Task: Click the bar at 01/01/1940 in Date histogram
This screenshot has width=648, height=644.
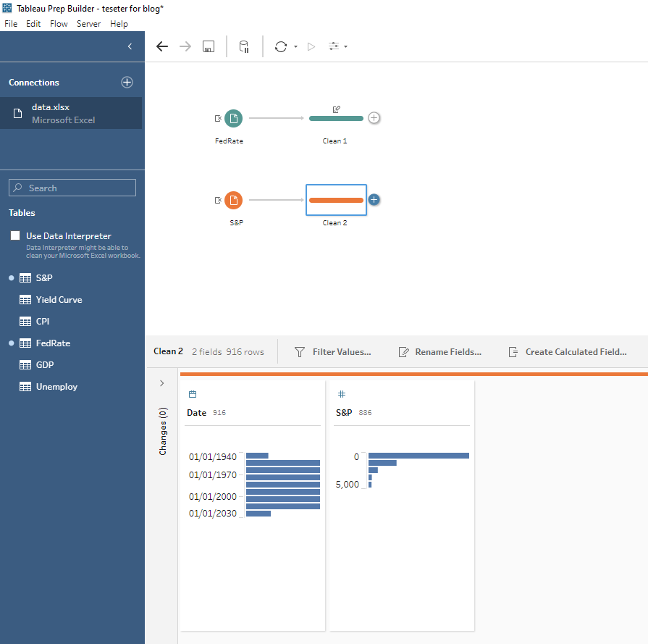Action: pyautogui.click(x=257, y=456)
